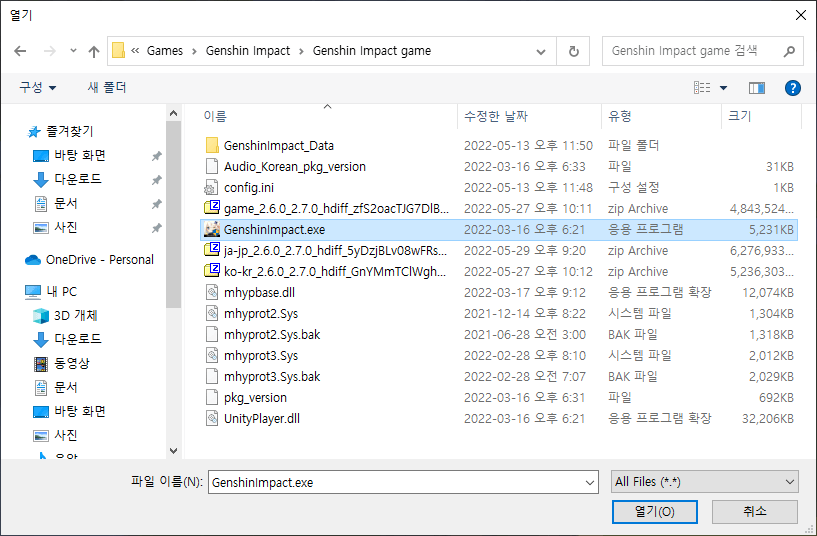The image size is (817, 536).
Task: Change view layout icon
Action: tap(702, 88)
